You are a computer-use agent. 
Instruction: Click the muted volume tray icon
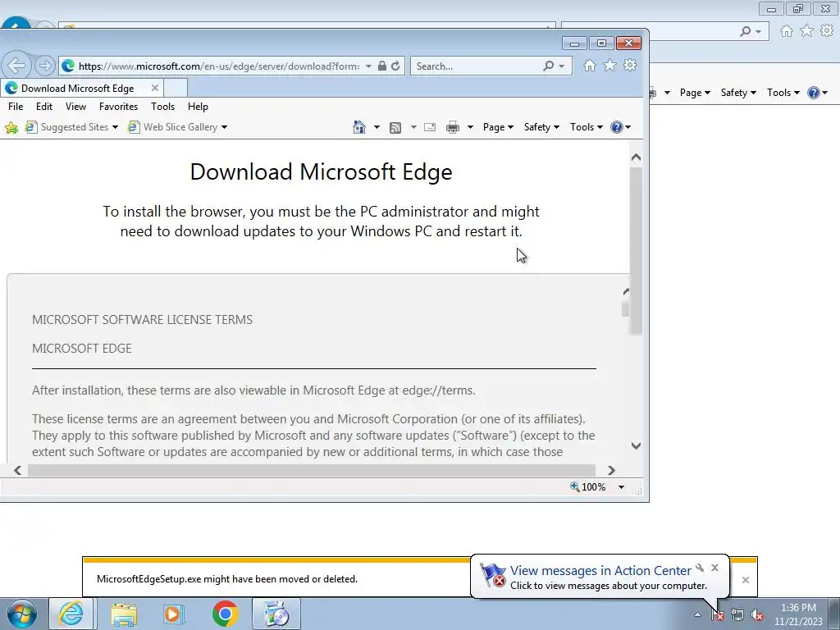757,615
